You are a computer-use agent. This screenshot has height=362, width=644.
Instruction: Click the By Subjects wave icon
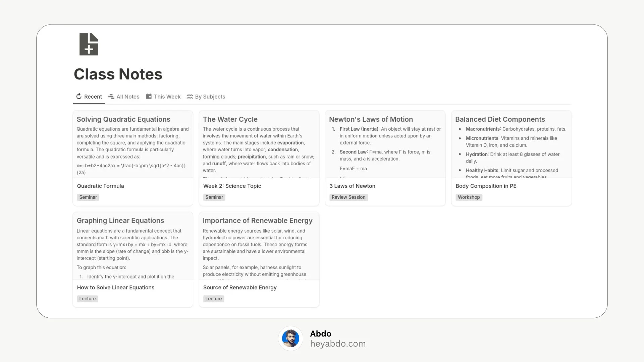coord(190,97)
